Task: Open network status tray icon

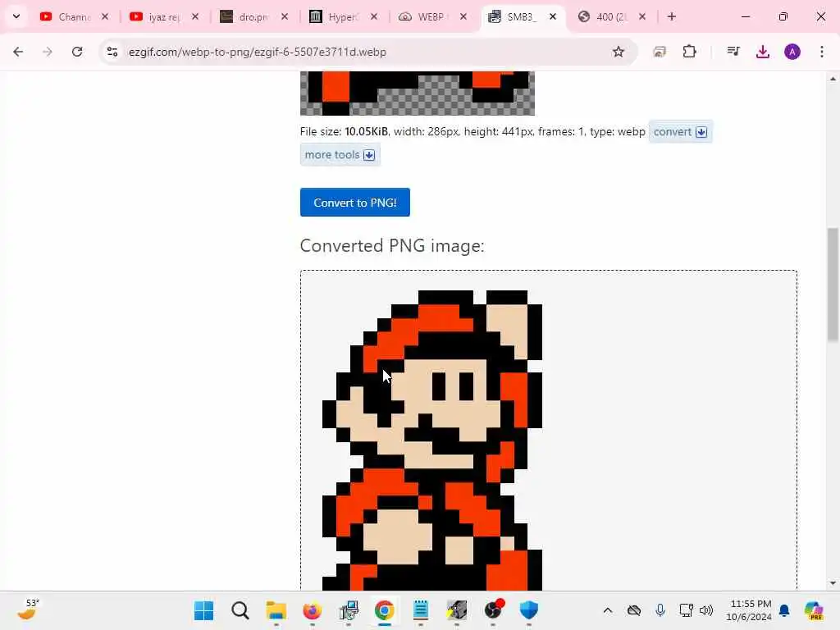Action: pyautogui.click(x=686, y=610)
